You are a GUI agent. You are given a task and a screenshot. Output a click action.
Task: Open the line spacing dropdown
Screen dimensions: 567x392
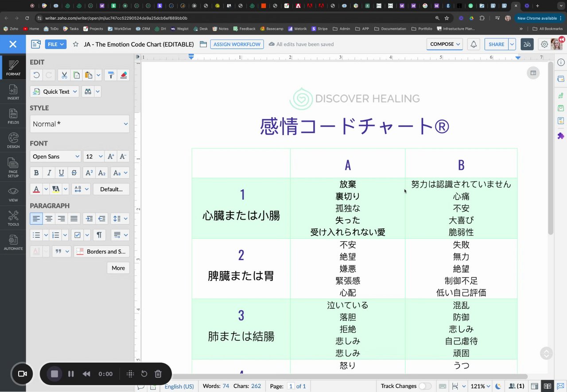tap(120, 219)
